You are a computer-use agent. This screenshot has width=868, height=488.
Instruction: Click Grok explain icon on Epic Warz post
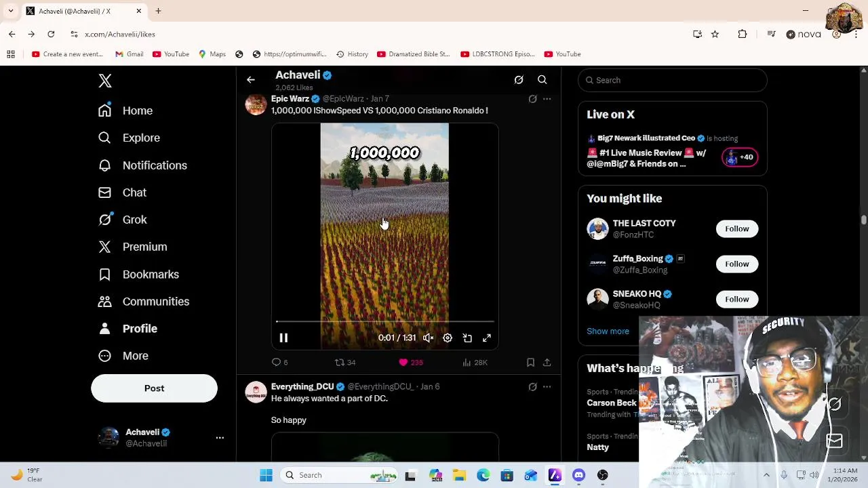532,99
